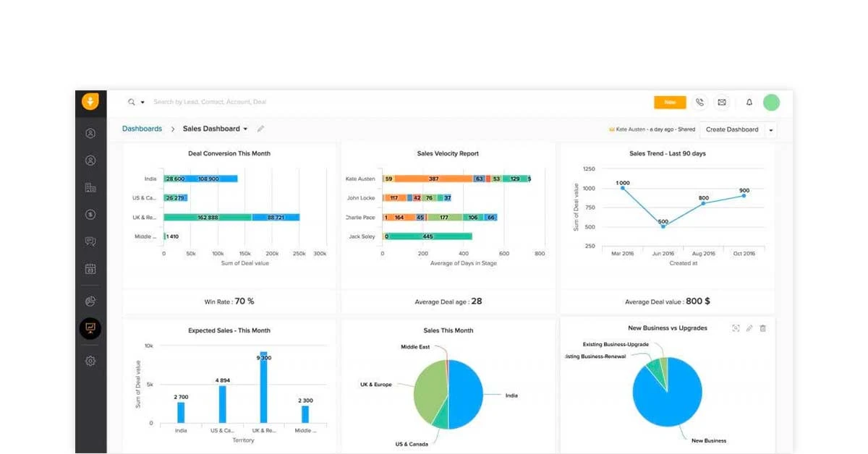Open the phone call icon in the header
Screen dimensions: 868x454
tap(700, 102)
